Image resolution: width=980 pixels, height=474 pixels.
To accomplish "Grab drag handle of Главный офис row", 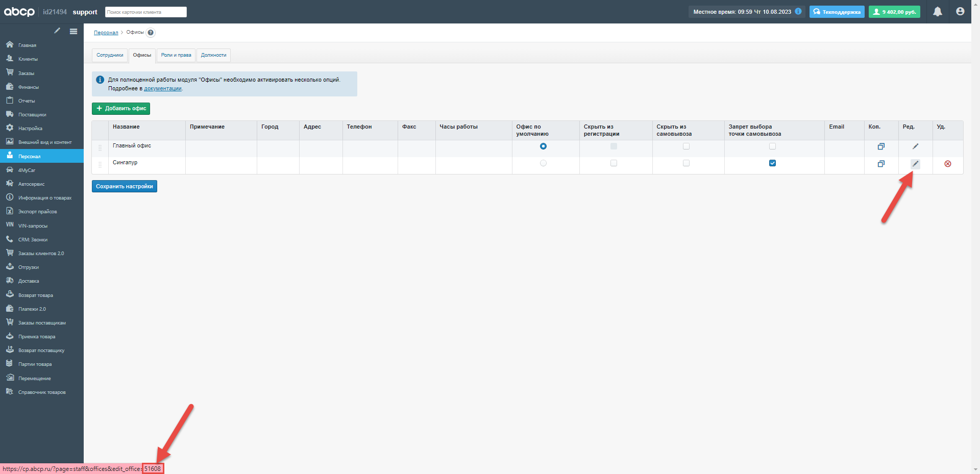I will pyautogui.click(x=100, y=148).
